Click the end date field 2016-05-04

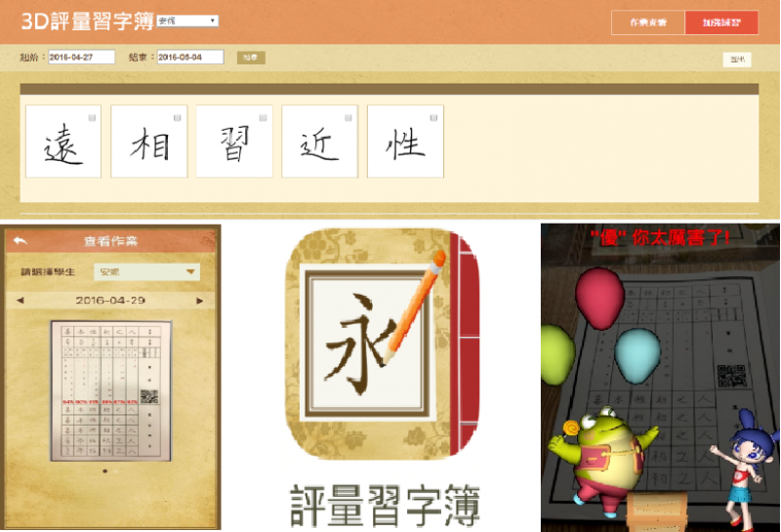coord(189,58)
